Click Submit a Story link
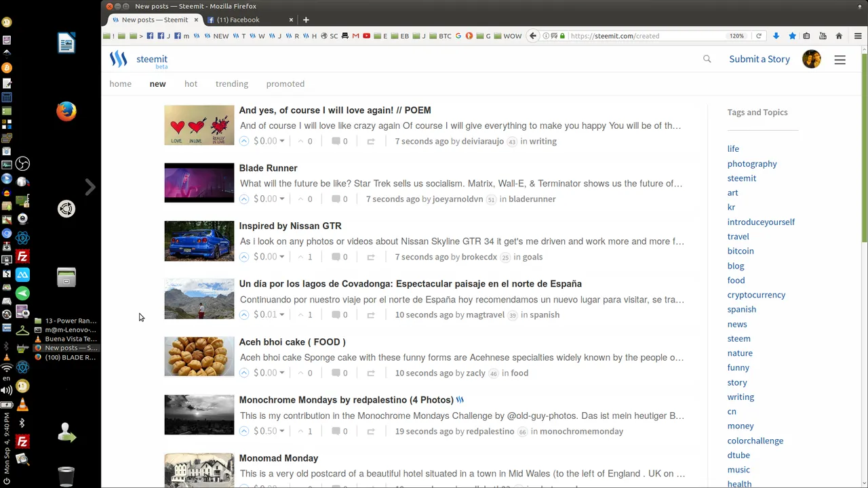 [x=759, y=59]
